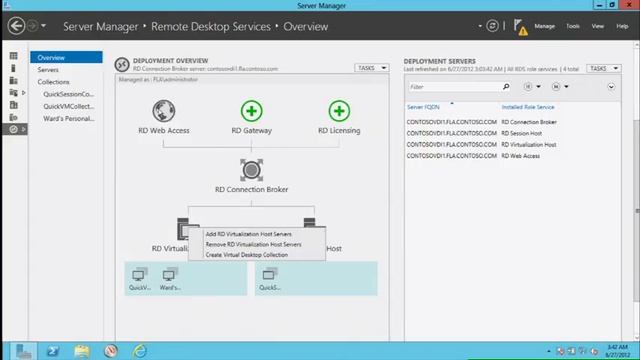Viewport: 640px width, 360px height.
Task: Click the green plus RD Gateway icon
Action: (251, 111)
